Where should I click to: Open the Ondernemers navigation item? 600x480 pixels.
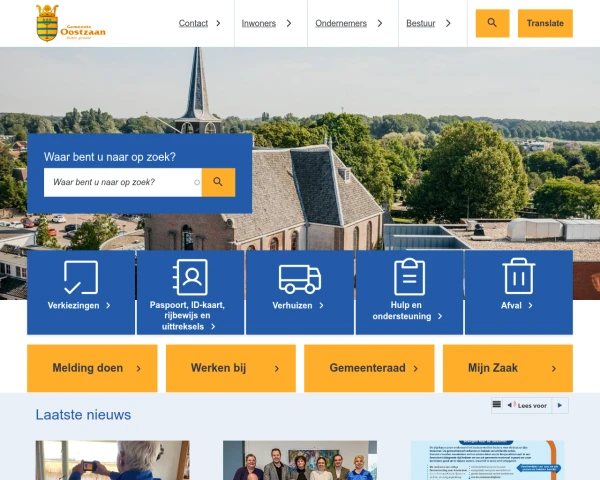point(341,23)
